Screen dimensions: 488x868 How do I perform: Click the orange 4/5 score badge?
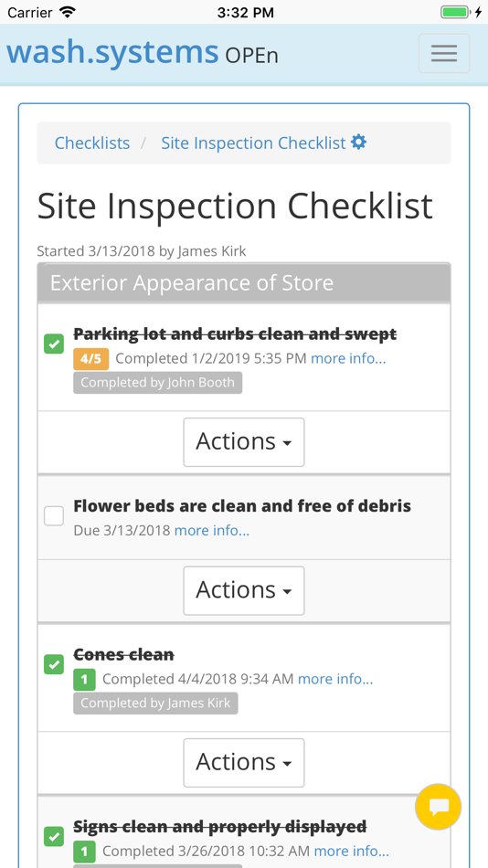pos(90,359)
